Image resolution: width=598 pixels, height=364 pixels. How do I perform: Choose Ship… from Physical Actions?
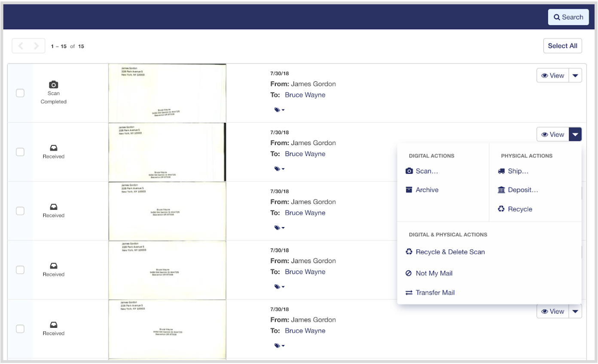(x=513, y=171)
